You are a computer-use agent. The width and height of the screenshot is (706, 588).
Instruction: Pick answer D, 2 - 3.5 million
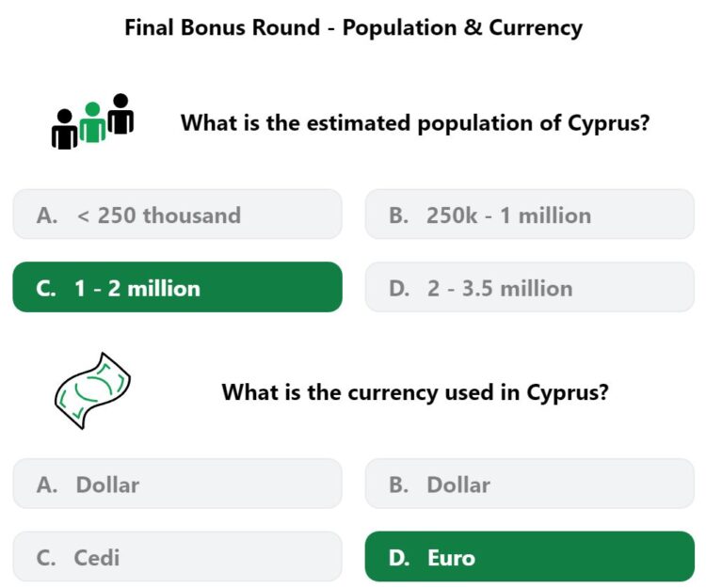[529, 288]
